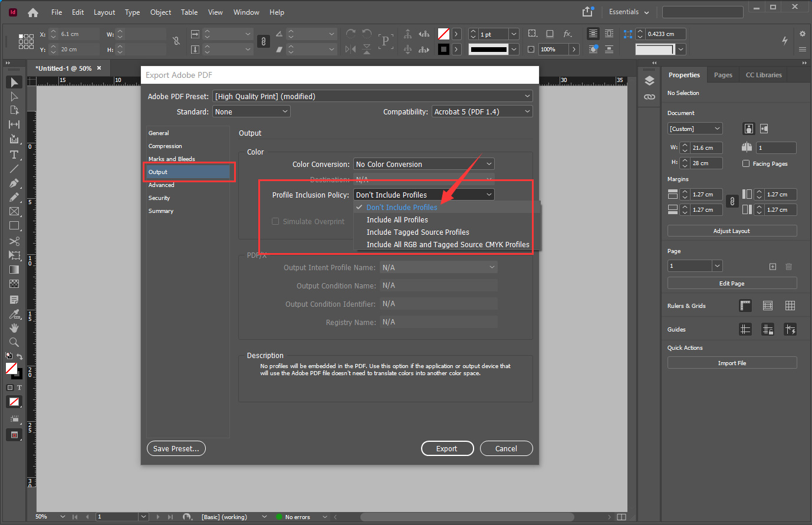Select the Rectangle tool
The height and width of the screenshot is (525, 812).
[x=14, y=225]
